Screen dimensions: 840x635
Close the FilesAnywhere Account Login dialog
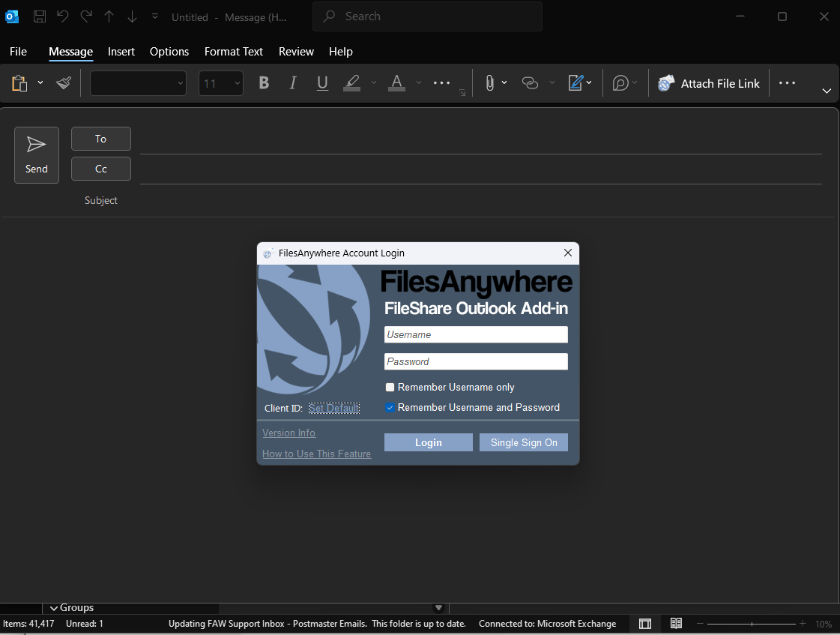click(x=568, y=253)
